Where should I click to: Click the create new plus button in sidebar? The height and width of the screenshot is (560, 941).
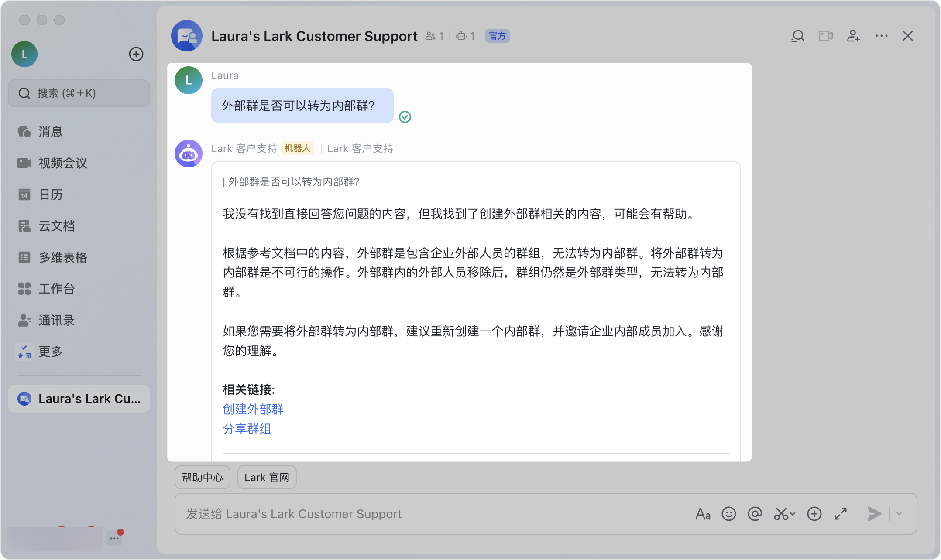(x=136, y=54)
